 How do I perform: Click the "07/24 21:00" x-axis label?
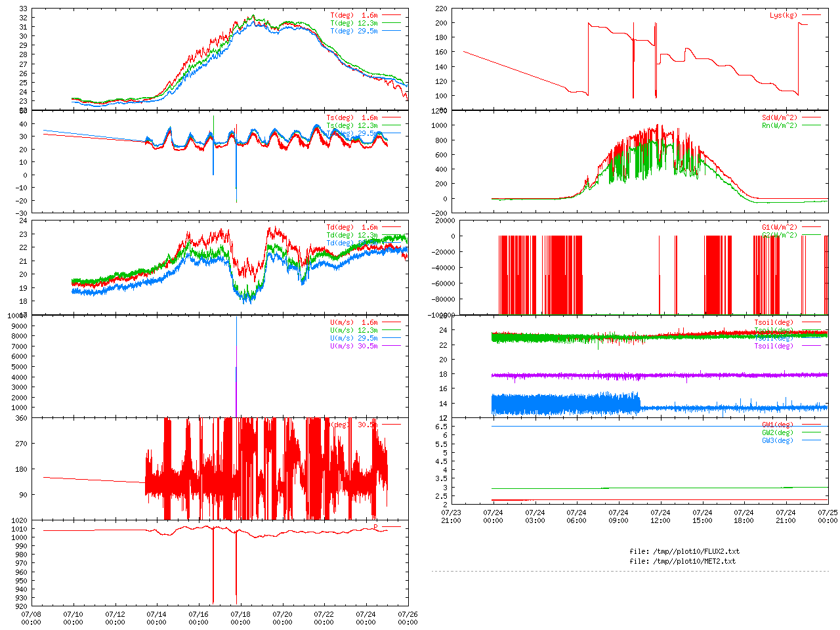point(786,516)
